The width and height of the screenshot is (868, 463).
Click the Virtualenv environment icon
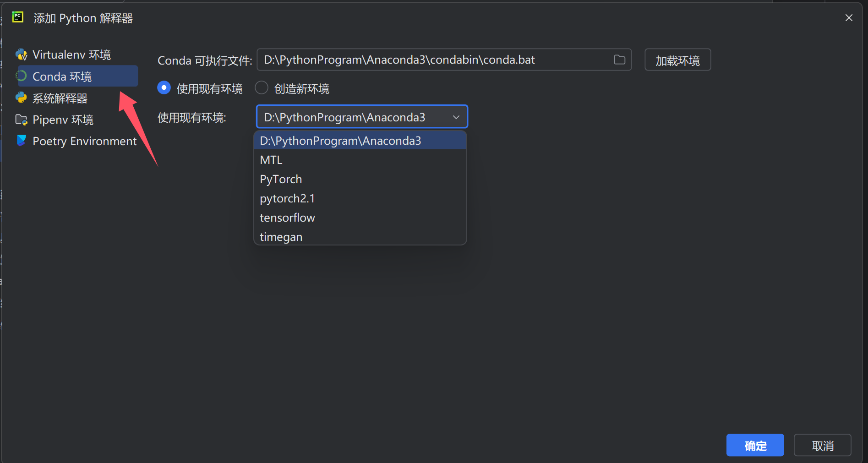[21, 54]
